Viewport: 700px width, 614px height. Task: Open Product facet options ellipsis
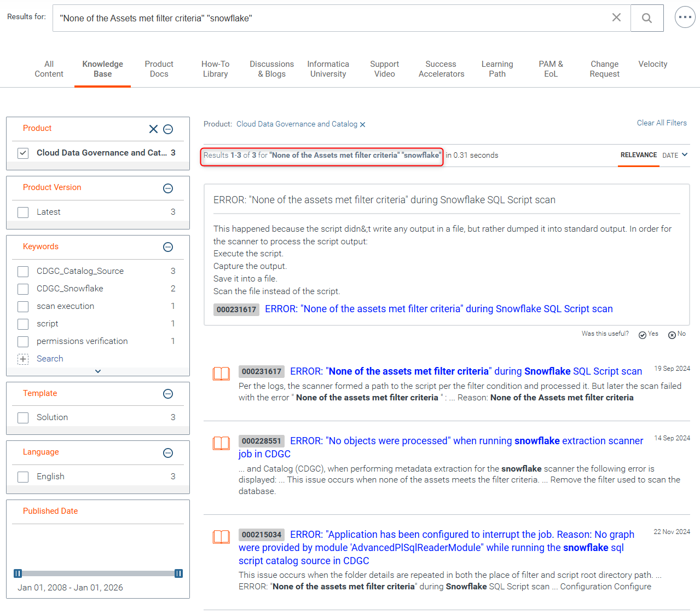point(168,129)
